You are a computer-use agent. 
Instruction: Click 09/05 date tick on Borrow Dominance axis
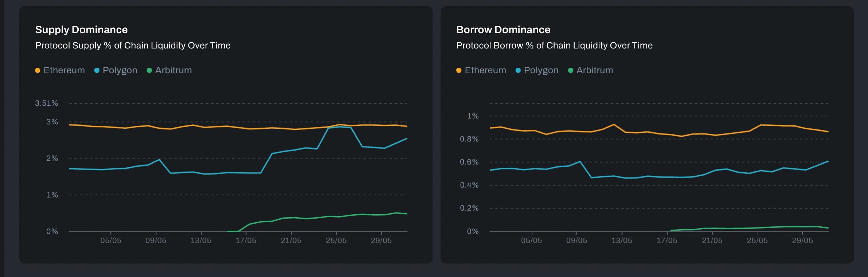[576, 241]
